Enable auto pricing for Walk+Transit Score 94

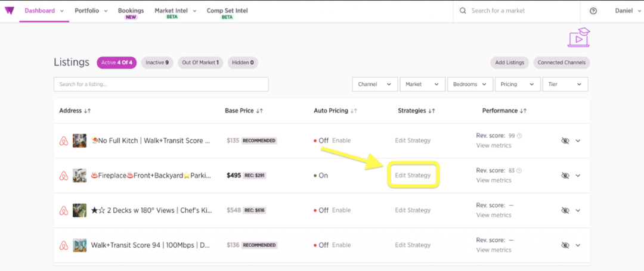341,245
